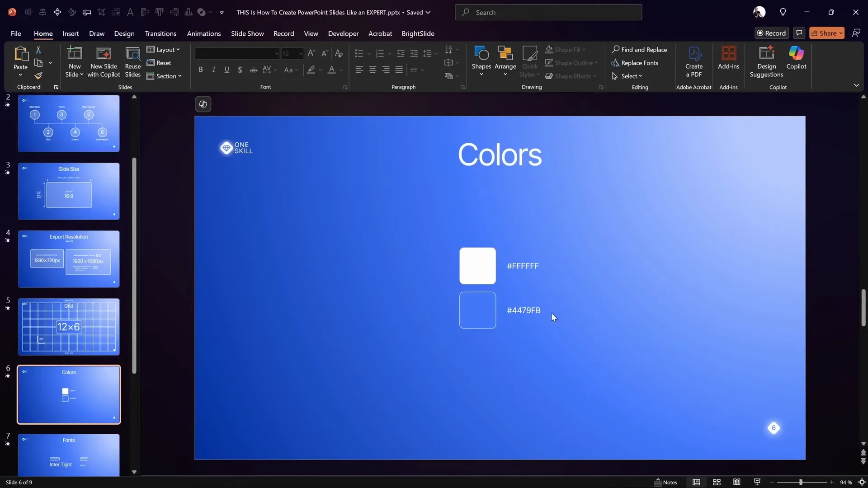The height and width of the screenshot is (488, 868).
Task: Toggle bold formatting
Action: (201, 70)
